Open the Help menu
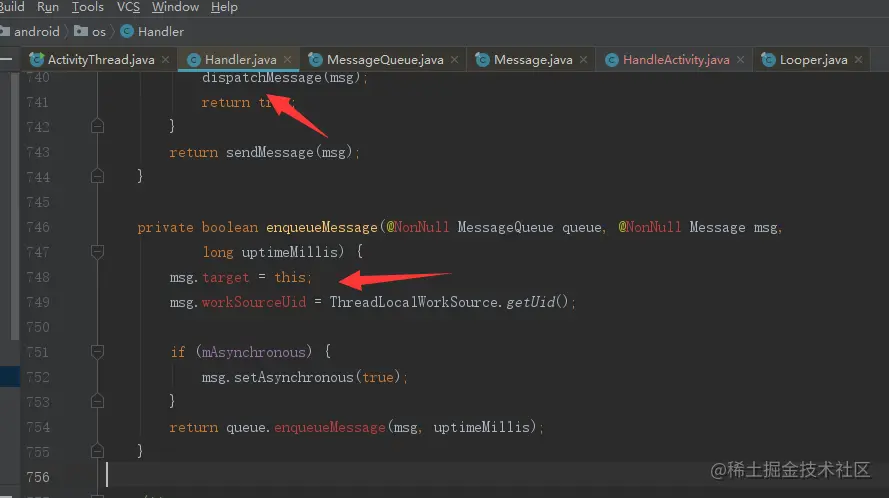 (224, 7)
